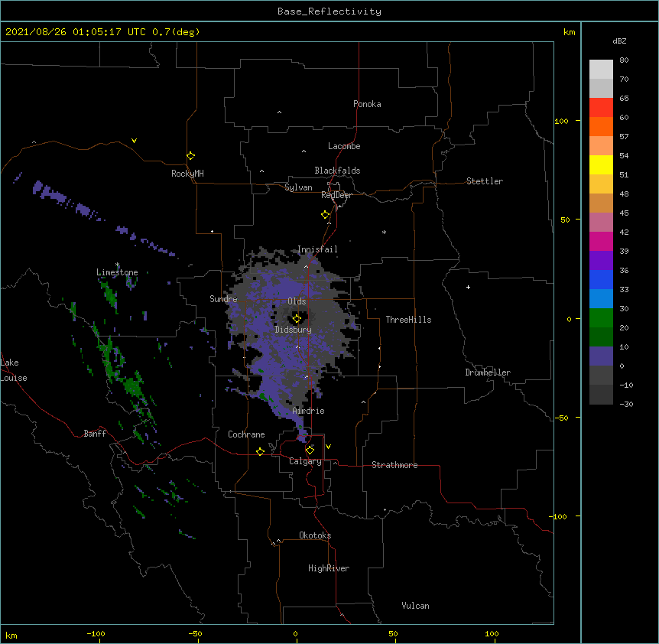Click the yellow marker near RockyMH

(x=190, y=155)
